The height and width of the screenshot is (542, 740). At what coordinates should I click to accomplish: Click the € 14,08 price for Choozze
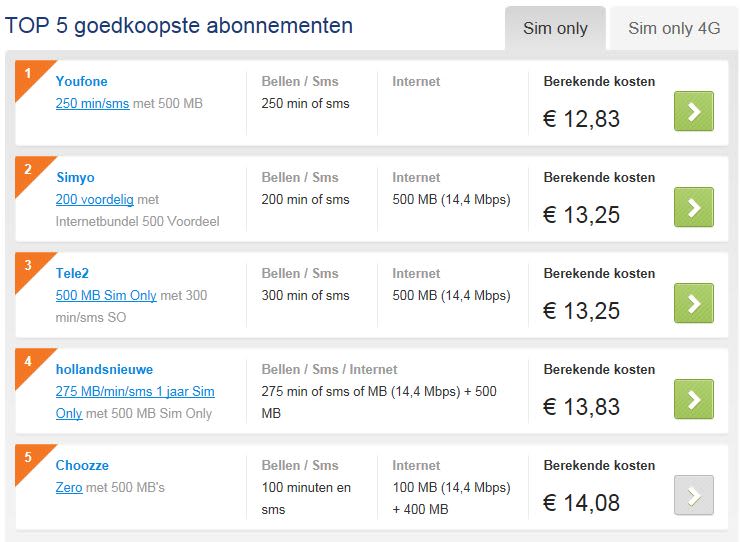pyautogui.click(x=581, y=503)
